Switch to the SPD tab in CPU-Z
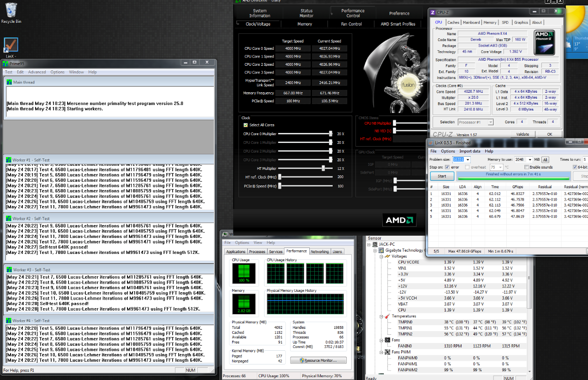Image resolution: width=588 pixels, height=380 pixels. (x=505, y=22)
